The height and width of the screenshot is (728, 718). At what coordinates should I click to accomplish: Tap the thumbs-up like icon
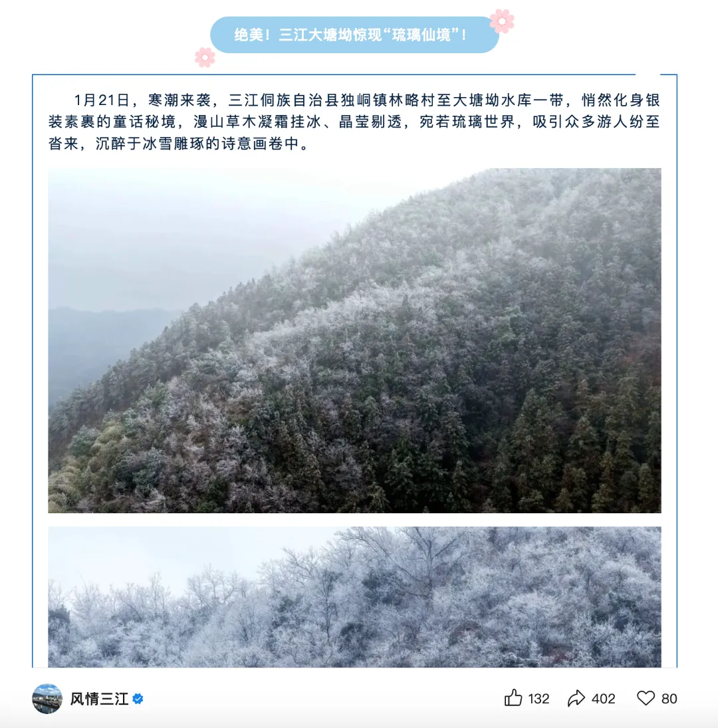tap(513, 698)
